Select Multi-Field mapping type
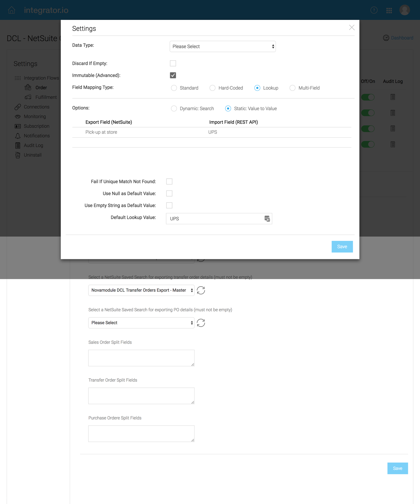 point(292,88)
